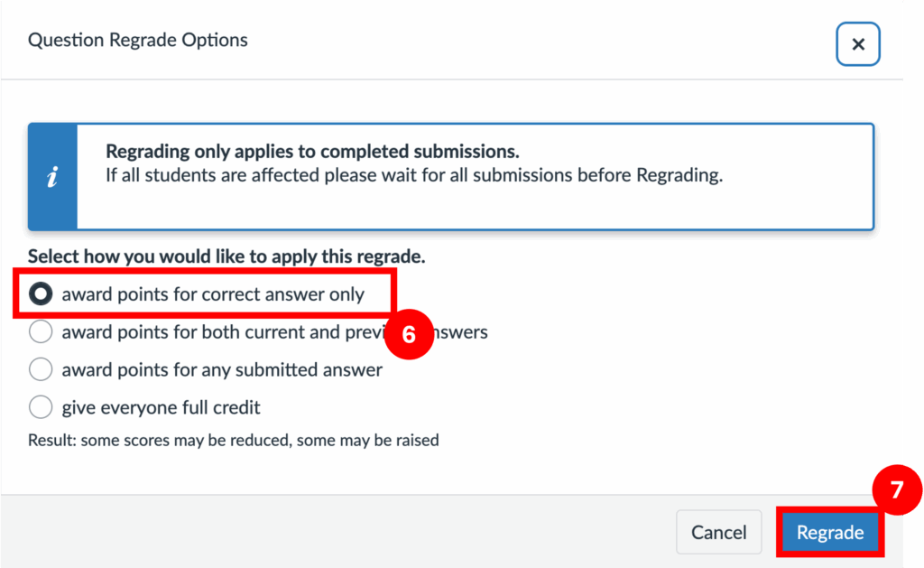Click the "award points for correct answer only" label

pos(213,294)
